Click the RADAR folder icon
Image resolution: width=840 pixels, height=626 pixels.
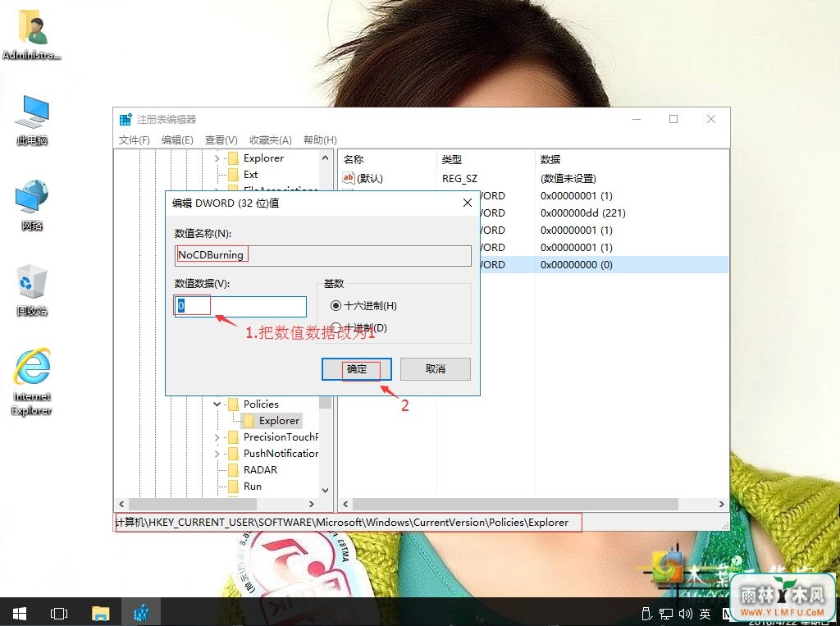[234, 470]
